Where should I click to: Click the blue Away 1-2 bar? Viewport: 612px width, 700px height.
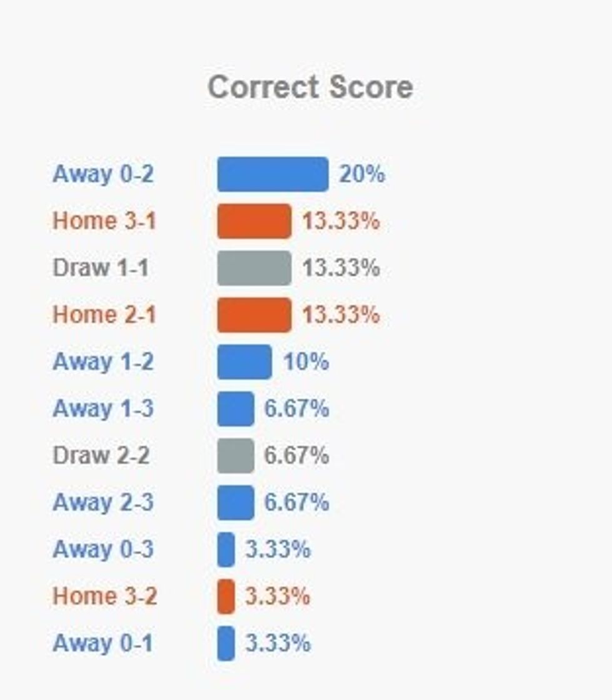(244, 362)
